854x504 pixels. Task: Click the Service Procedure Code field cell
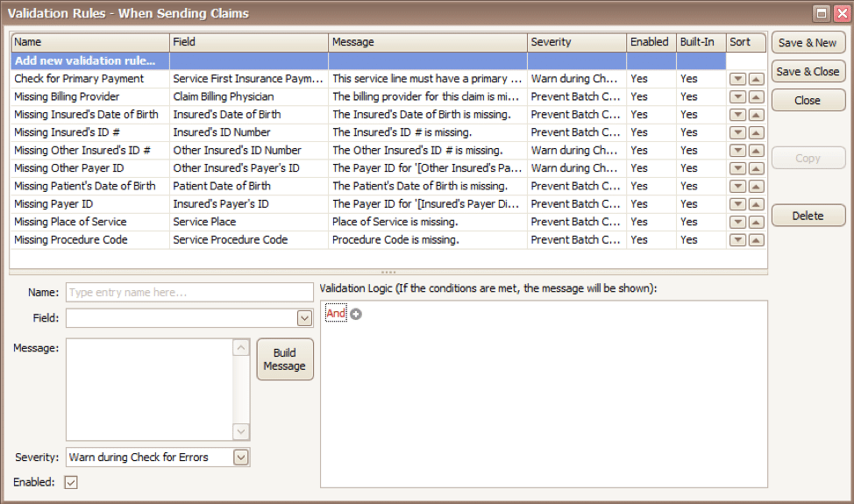[249, 240]
